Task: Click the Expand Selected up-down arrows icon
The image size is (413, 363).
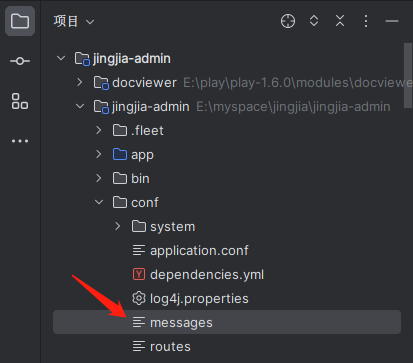Action: click(x=314, y=21)
